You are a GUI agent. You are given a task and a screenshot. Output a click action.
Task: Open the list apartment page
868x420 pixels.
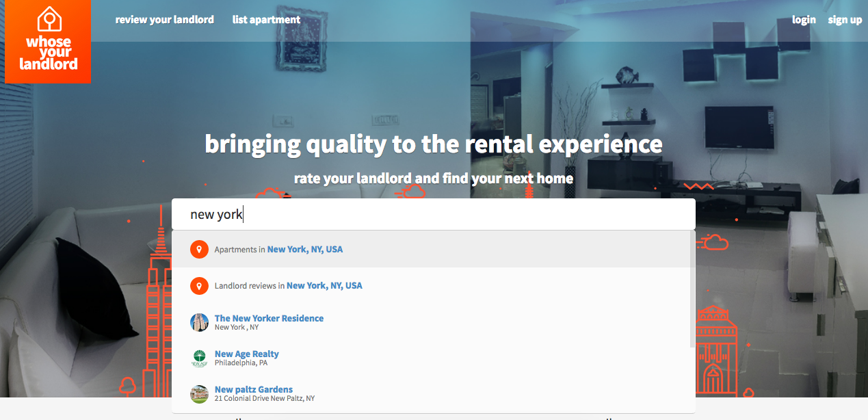pos(265,19)
